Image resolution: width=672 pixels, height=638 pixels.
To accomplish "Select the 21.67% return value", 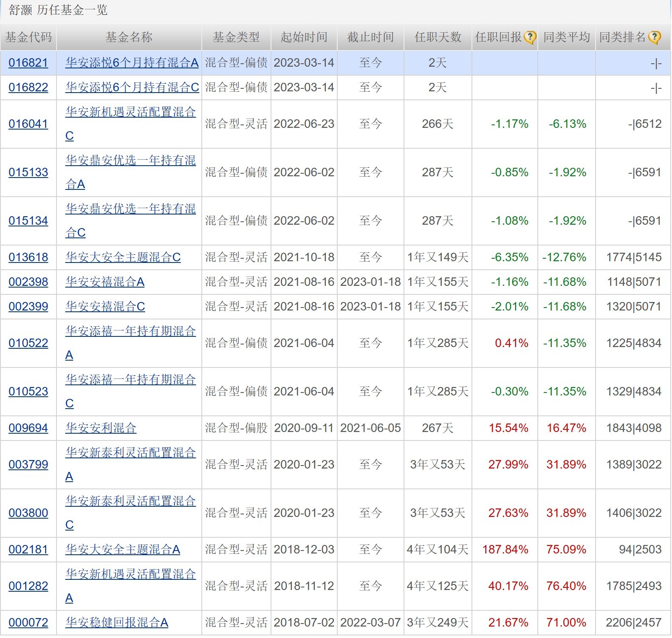I will 508,623.
